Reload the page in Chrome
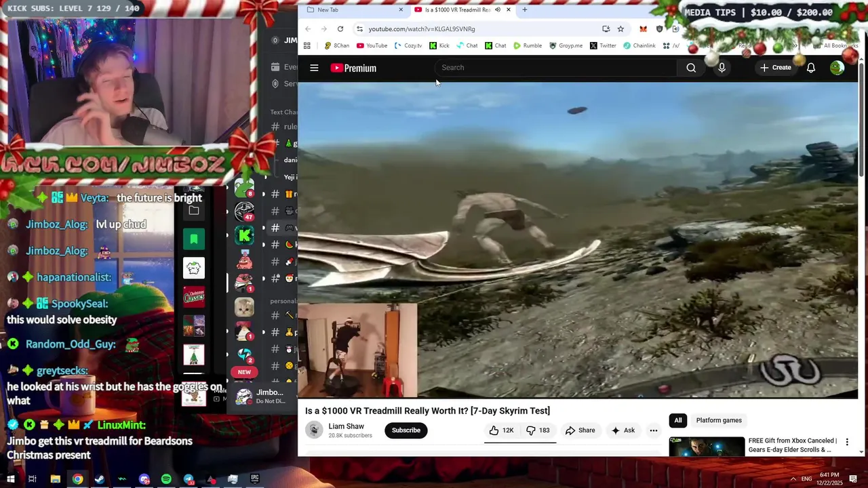868x488 pixels. [x=340, y=29]
